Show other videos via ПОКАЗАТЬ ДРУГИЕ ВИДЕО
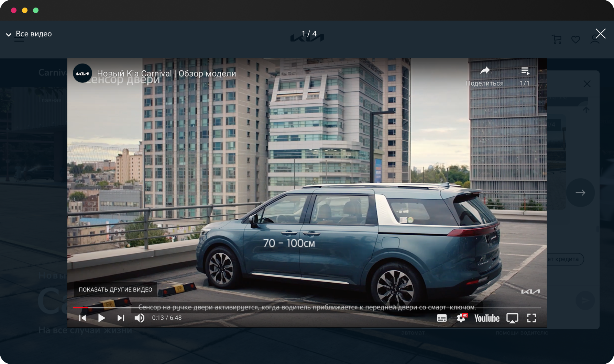Screen dimensions: 614x364 pos(116,289)
